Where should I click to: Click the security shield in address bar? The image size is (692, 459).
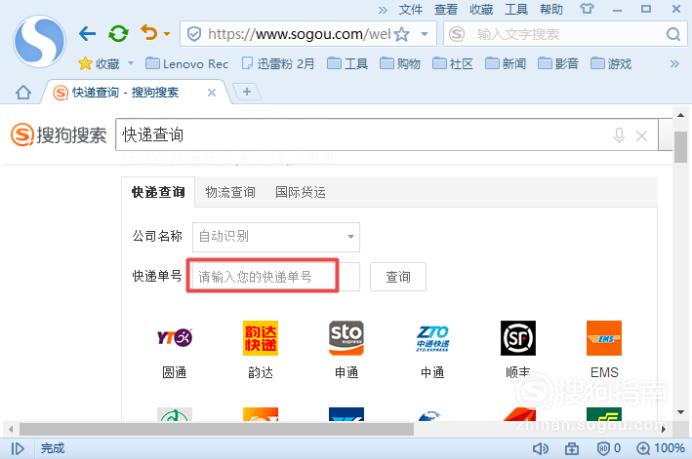coord(194,34)
